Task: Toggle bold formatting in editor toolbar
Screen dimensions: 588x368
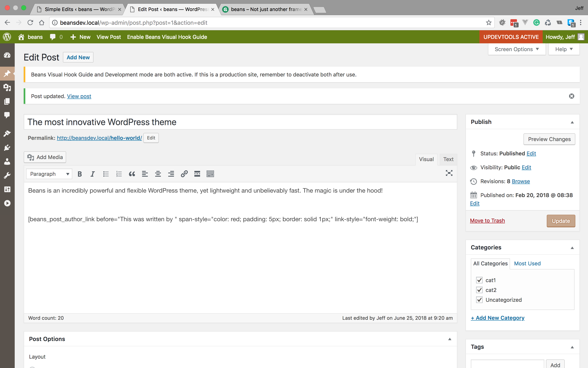Action: coord(80,174)
